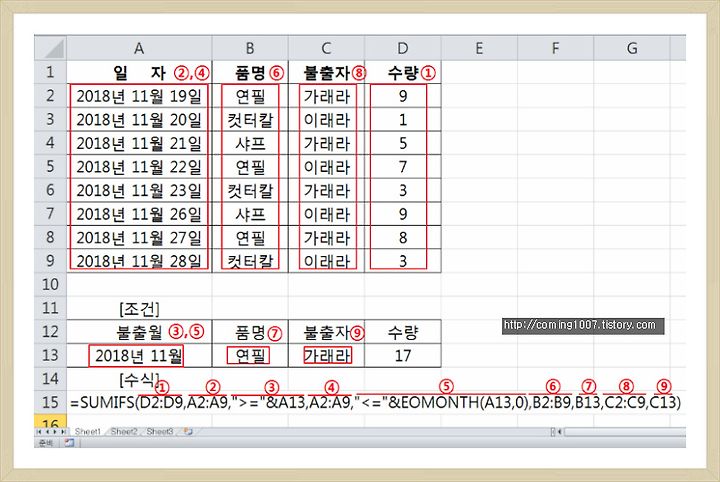This screenshot has width=720, height=482.
Task: Click cell D8 with quantity 8
Action: (x=403, y=237)
